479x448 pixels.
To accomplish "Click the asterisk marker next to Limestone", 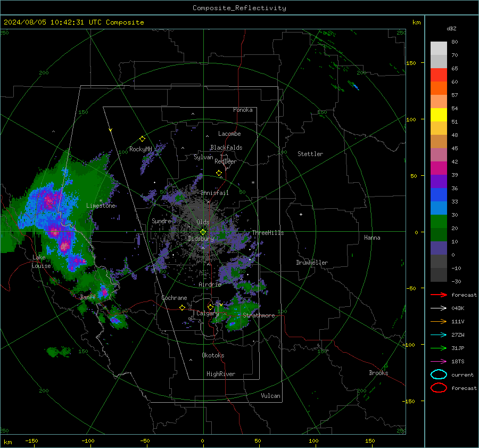I will coord(101,201).
